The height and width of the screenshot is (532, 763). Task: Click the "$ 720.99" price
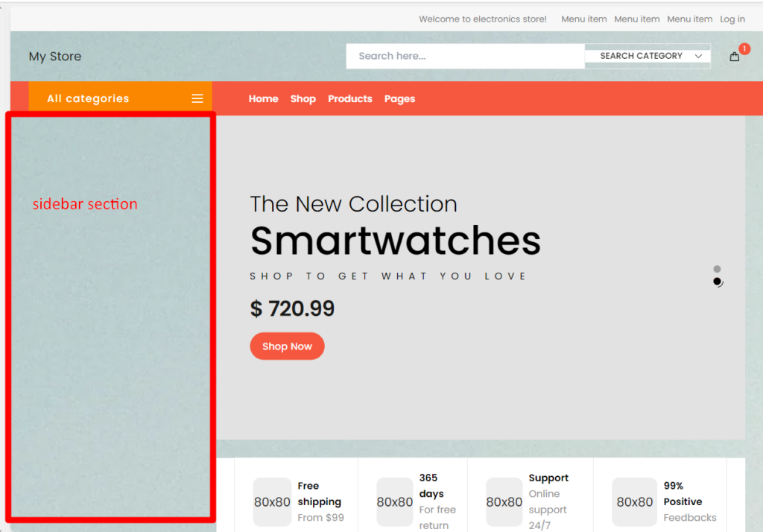pos(292,308)
